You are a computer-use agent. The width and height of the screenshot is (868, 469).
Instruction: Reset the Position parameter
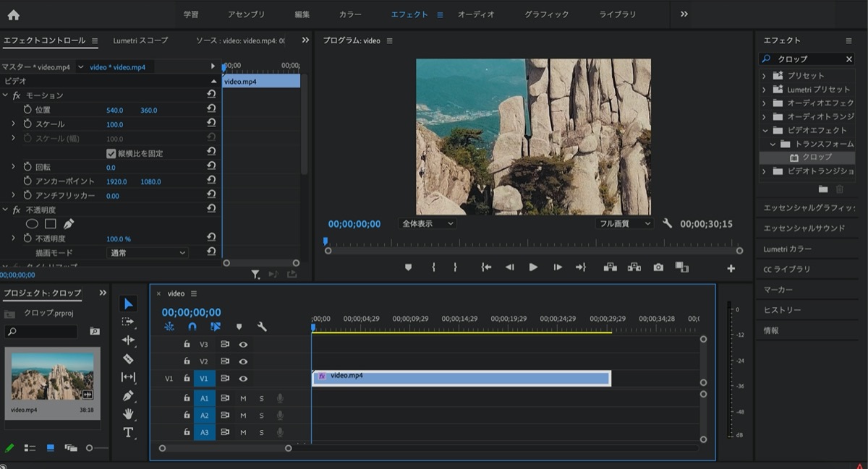pos(211,110)
